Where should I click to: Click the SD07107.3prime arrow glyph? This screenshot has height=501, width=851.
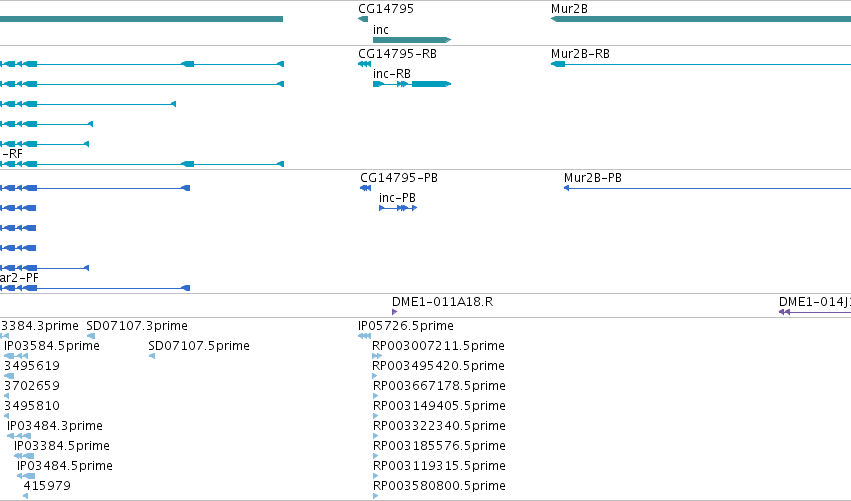click(91, 336)
